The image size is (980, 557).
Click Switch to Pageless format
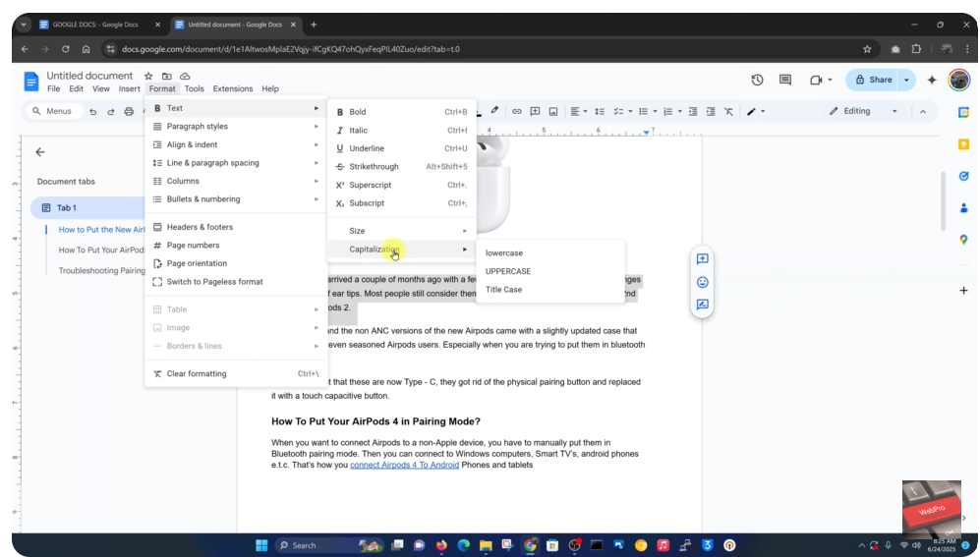[x=236, y=282]
